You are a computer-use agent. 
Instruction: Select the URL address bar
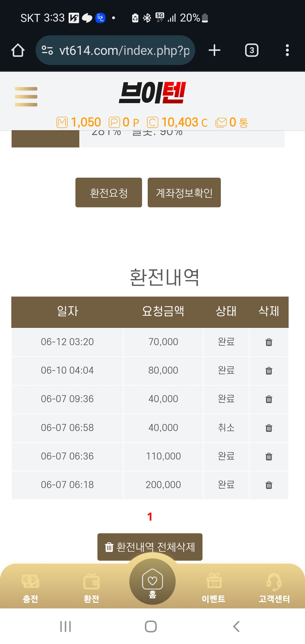(x=115, y=50)
